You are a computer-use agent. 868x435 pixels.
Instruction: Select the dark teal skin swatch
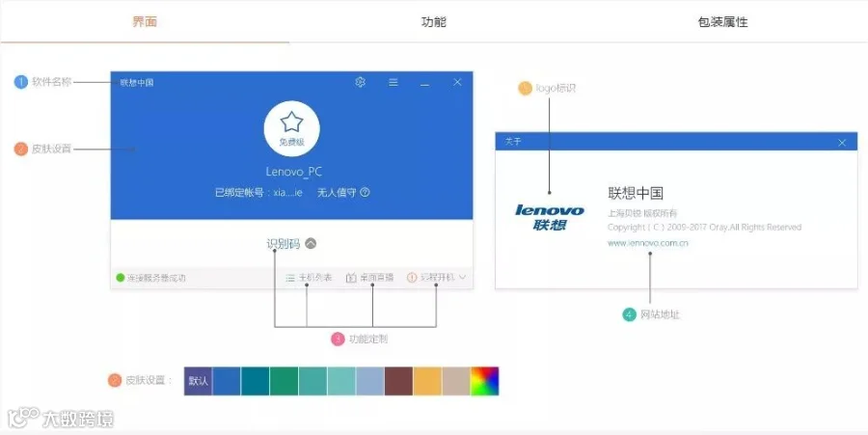tap(256, 381)
